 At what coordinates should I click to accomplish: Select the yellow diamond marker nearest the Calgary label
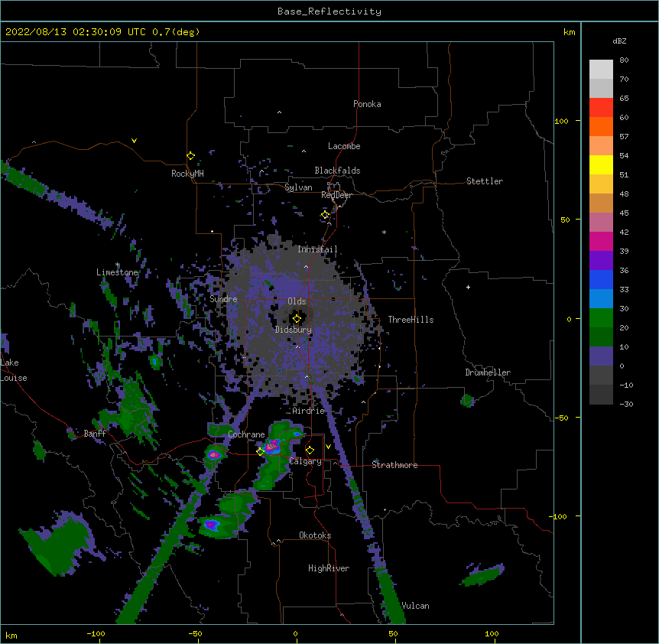pyautogui.click(x=310, y=450)
